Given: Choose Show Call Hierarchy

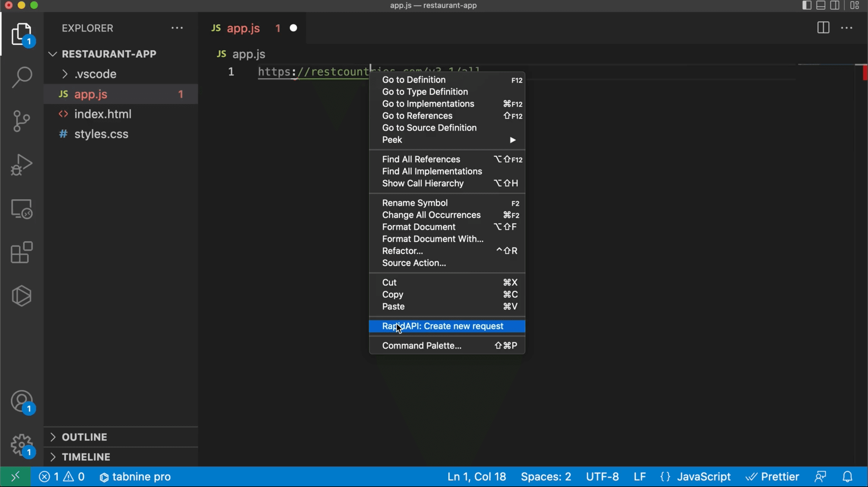Looking at the screenshot, I should click(447, 183).
